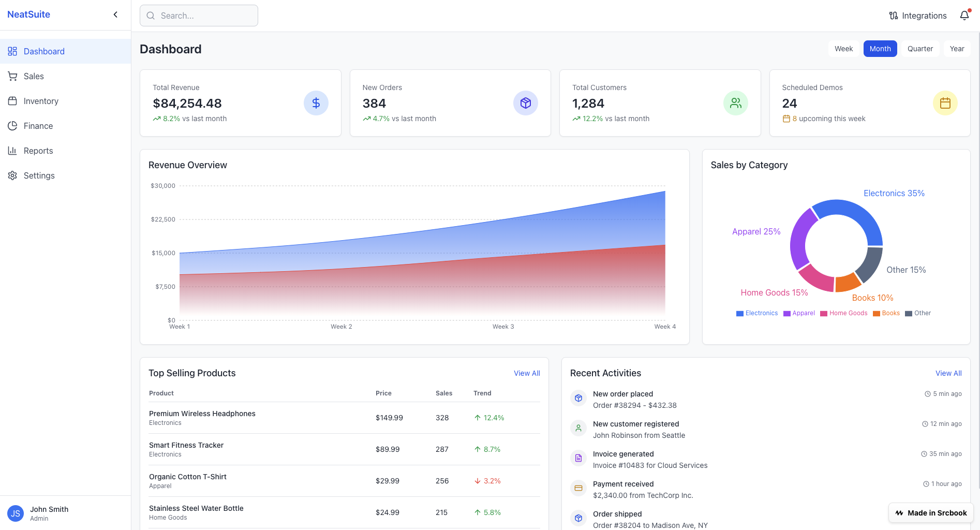Click the calendar icon on Scheduled Demos card
The width and height of the screenshot is (980, 530).
(945, 103)
